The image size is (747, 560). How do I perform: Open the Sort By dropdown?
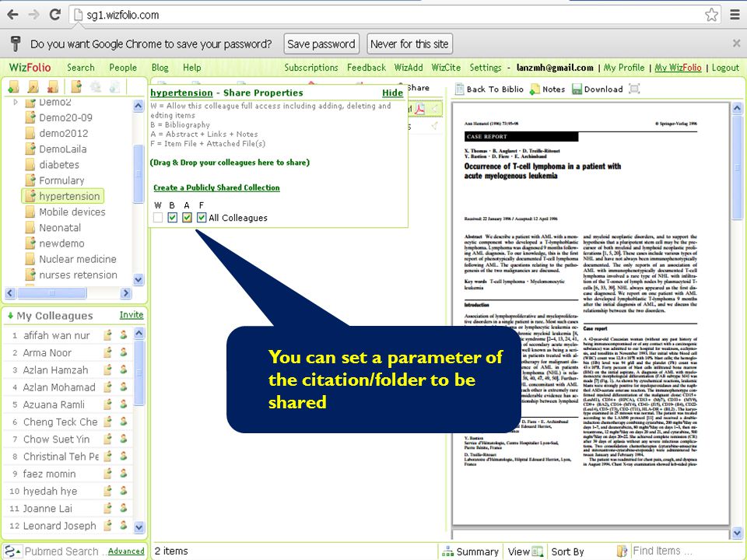point(567,552)
